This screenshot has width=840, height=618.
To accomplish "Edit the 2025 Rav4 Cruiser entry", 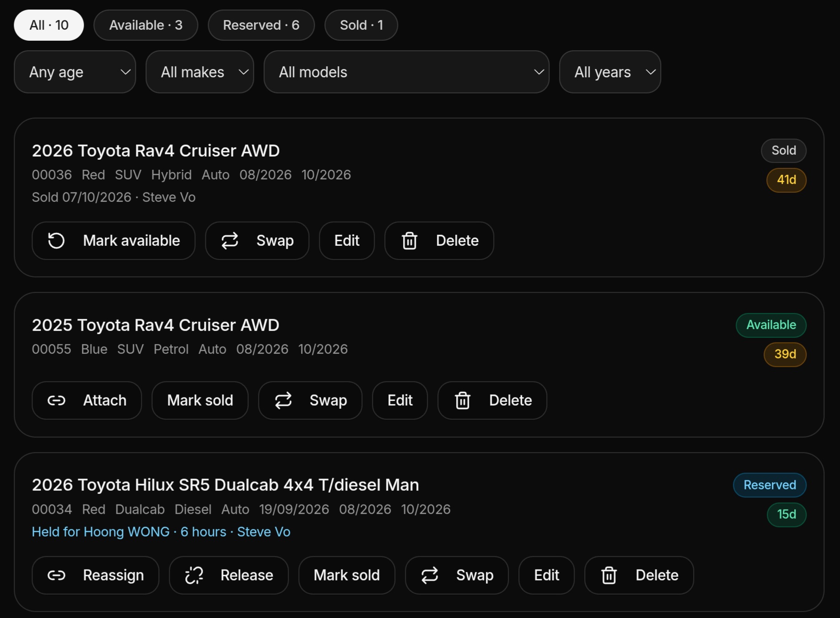I will click(x=400, y=401).
